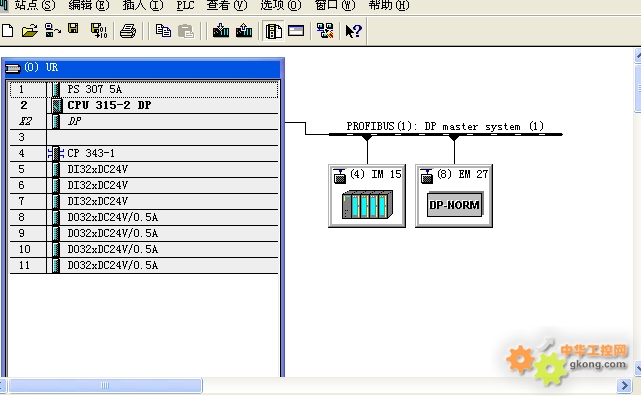Open the 站点(S) menu
The image size is (641, 396).
[x=35, y=5]
